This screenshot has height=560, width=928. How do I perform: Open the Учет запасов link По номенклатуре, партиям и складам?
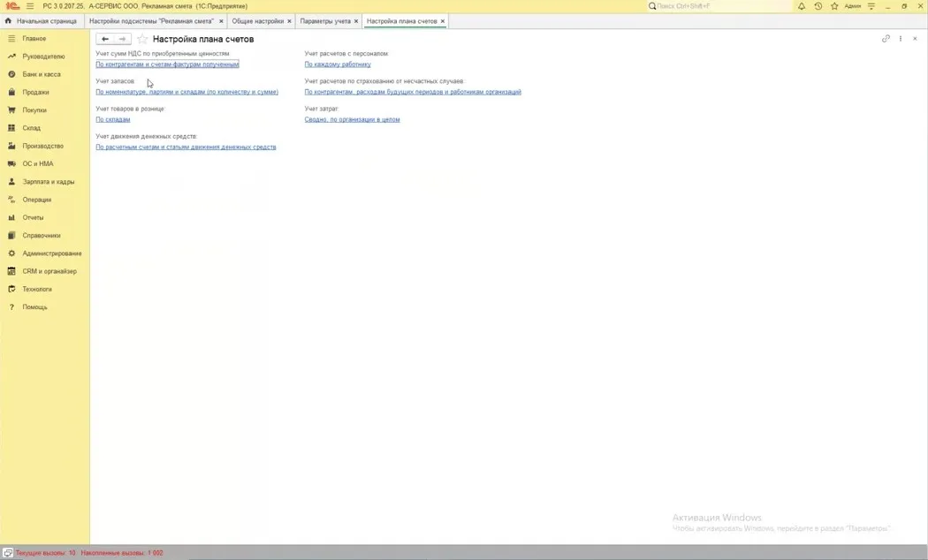(x=187, y=92)
